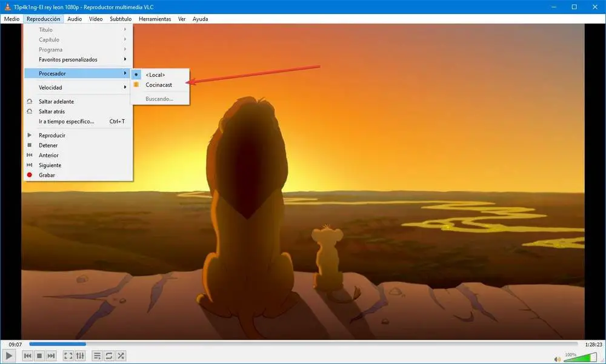Click the seek progress bar
The image size is (606, 364).
tap(304, 344)
